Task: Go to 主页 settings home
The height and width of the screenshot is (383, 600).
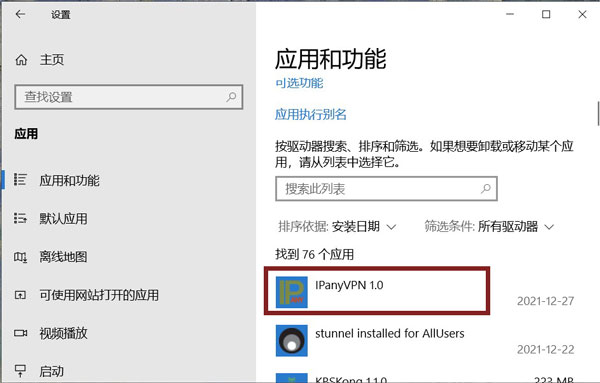Action: pyautogui.click(x=52, y=60)
